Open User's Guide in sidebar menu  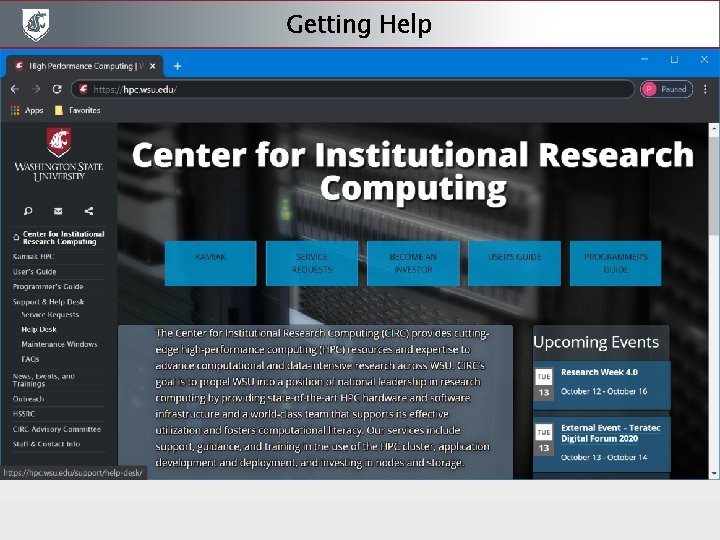pos(34,271)
